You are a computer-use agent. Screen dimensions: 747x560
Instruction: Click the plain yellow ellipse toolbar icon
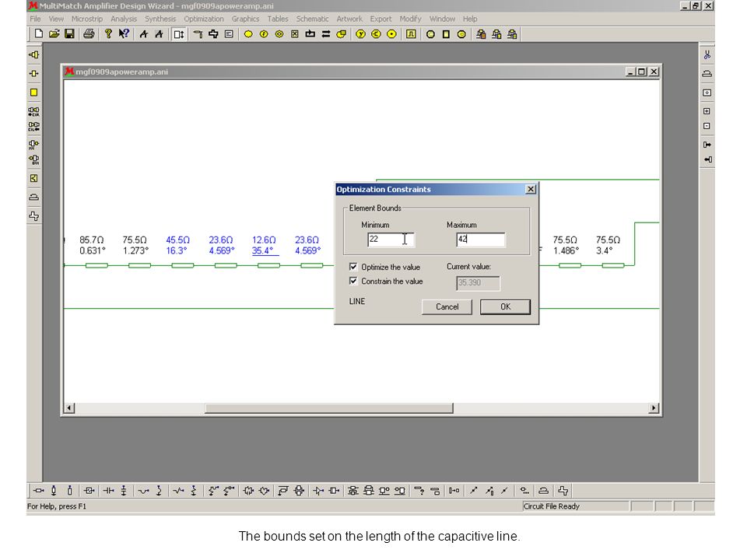click(x=248, y=33)
